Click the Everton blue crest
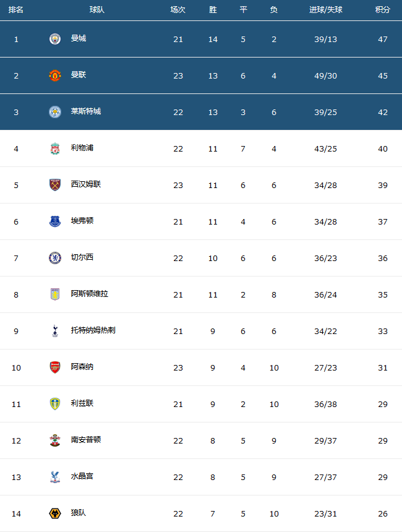 point(55,221)
